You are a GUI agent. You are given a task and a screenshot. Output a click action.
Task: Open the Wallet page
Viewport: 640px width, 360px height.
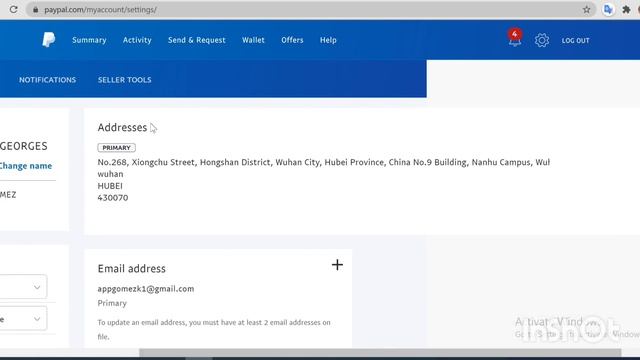(x=253, y=40)
